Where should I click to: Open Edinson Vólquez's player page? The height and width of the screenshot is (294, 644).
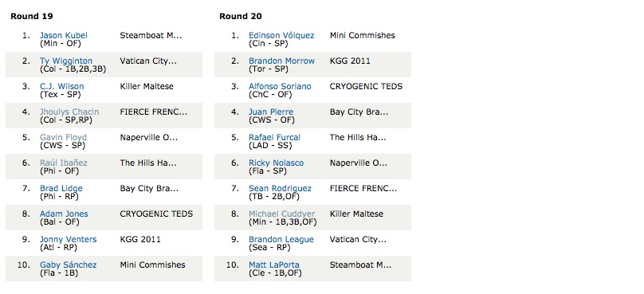[x=281, y=35]
